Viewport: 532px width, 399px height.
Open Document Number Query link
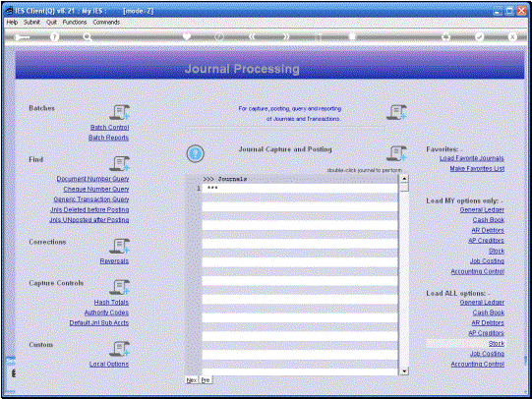tap(92, 179)
